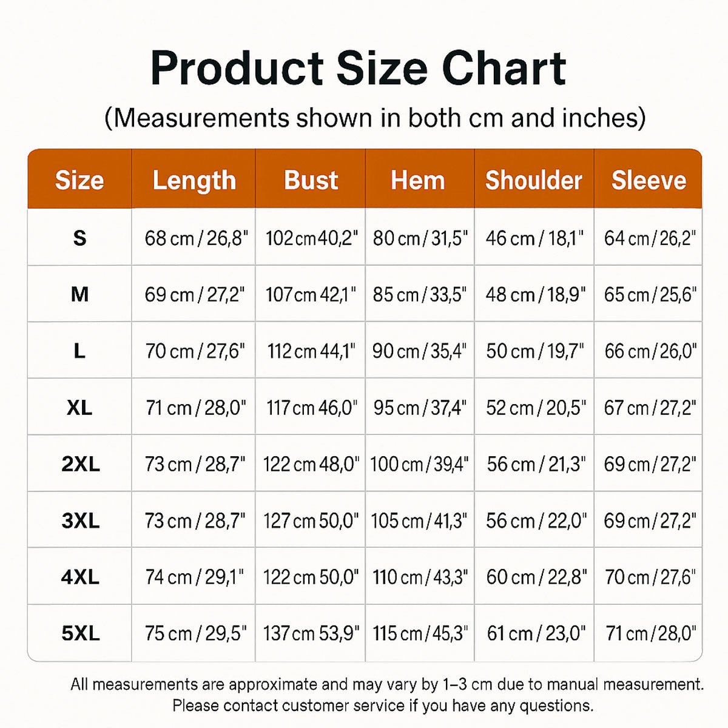Select the S size row label
728x728 pixels.
(x=79, y=238)
